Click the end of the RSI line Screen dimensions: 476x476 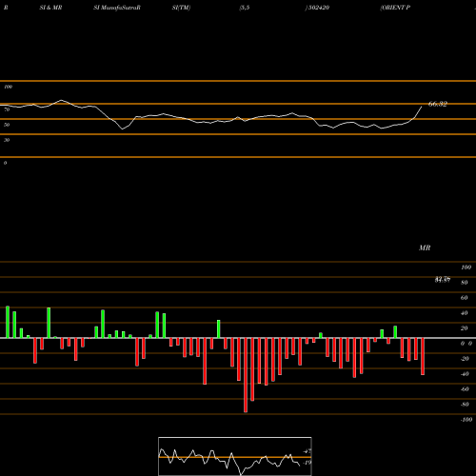[422, 107]
